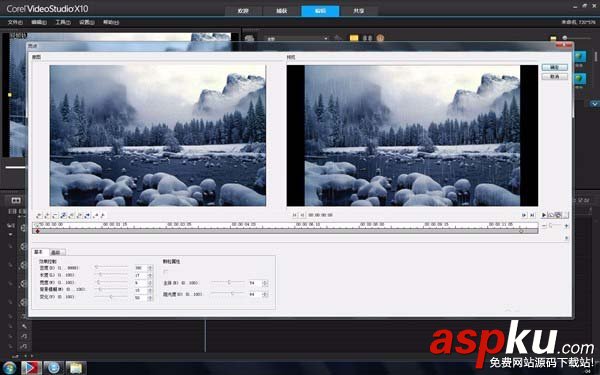Open the 工具 menu
This screenshot has width=600, height=375.
coord(63,23)
